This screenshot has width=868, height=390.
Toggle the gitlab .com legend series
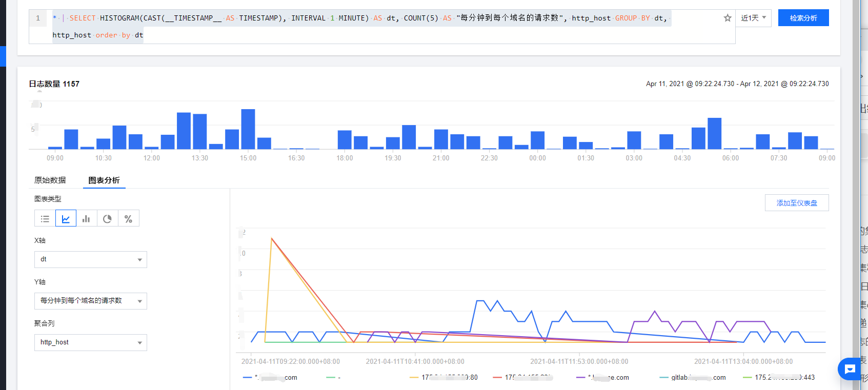(693, 378)
